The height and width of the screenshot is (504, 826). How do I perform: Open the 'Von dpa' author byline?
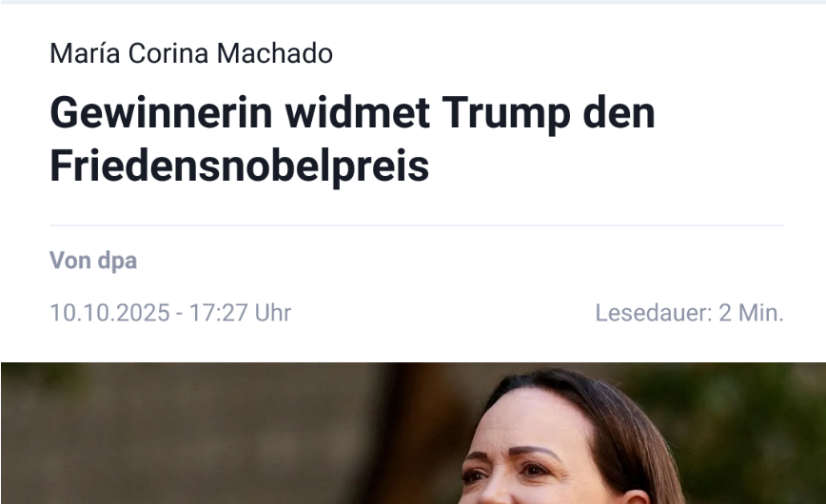93,261
